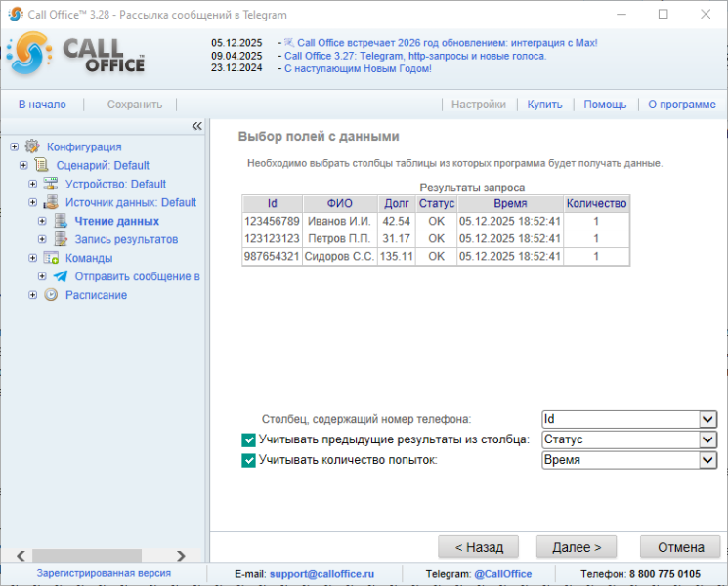Click the title bar app icon

[x=15, y=14]
